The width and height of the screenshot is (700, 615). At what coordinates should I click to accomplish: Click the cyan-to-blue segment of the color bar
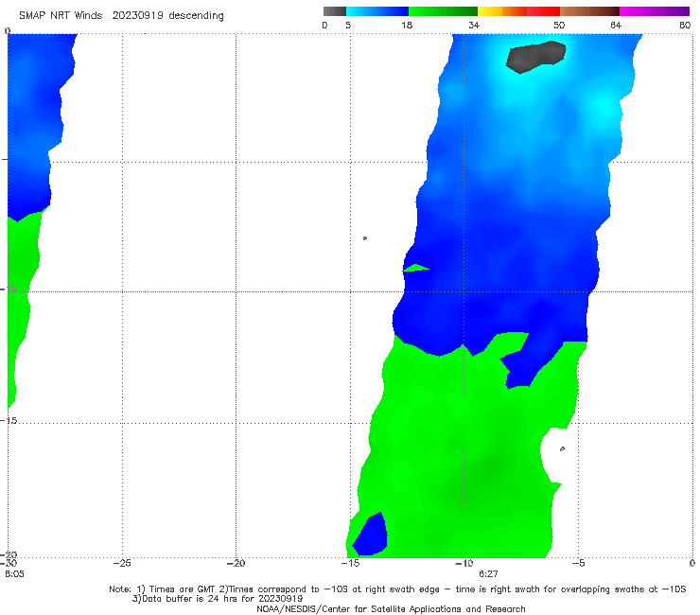[x=377, y=11]
